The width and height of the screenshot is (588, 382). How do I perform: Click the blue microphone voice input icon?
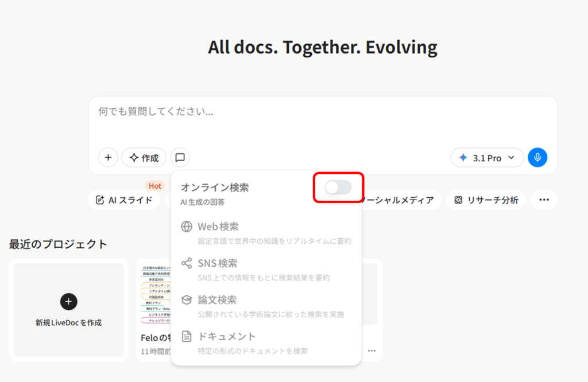(x=537, y=157)
